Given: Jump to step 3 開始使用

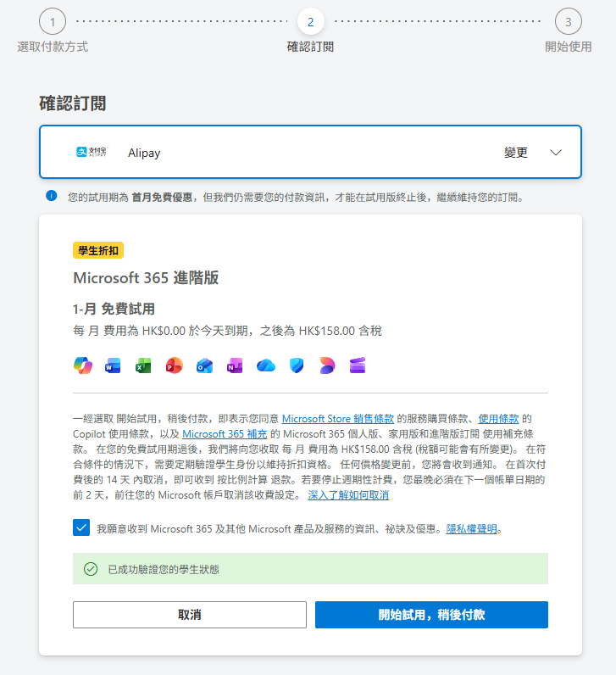Looking at the screenshot, I should tap(568, 22).
